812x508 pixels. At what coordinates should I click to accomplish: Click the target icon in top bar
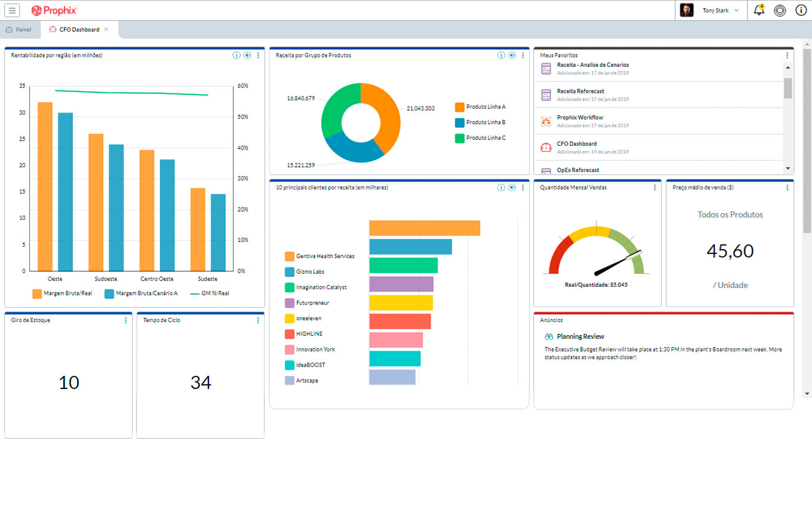pyautogui.click(x=780, y=10)
